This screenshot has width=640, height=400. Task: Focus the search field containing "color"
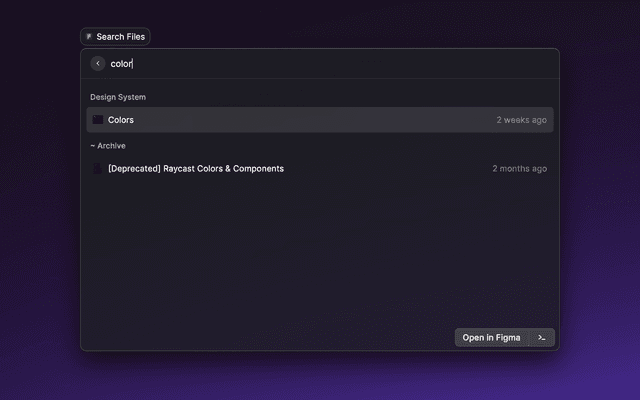(121, 64)
